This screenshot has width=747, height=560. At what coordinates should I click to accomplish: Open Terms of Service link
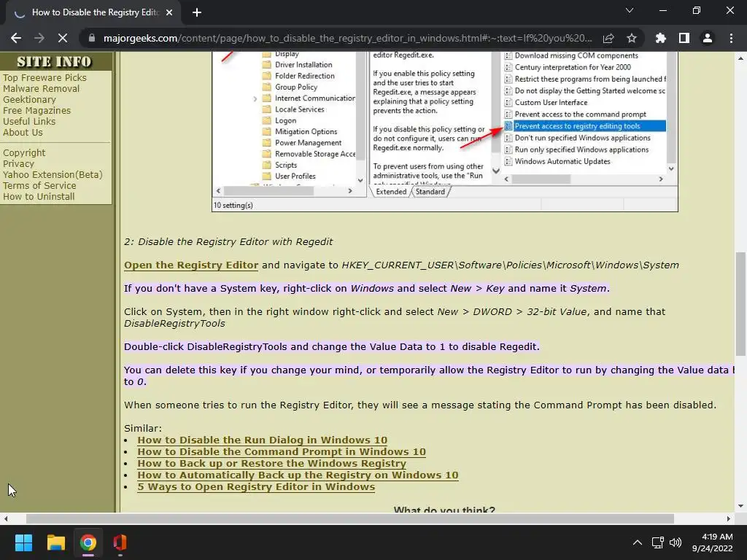coord(39,186)
